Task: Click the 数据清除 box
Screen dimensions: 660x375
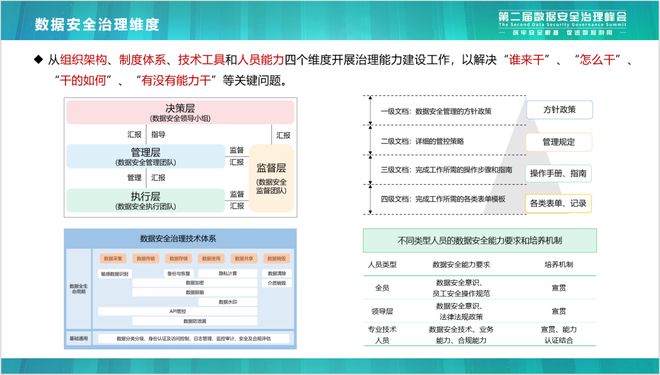Action: point(277,274)
